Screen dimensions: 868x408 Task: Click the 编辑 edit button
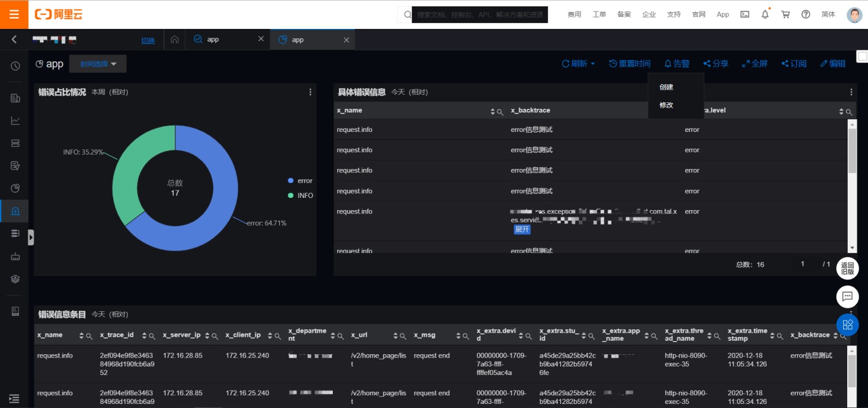[833, 64]
